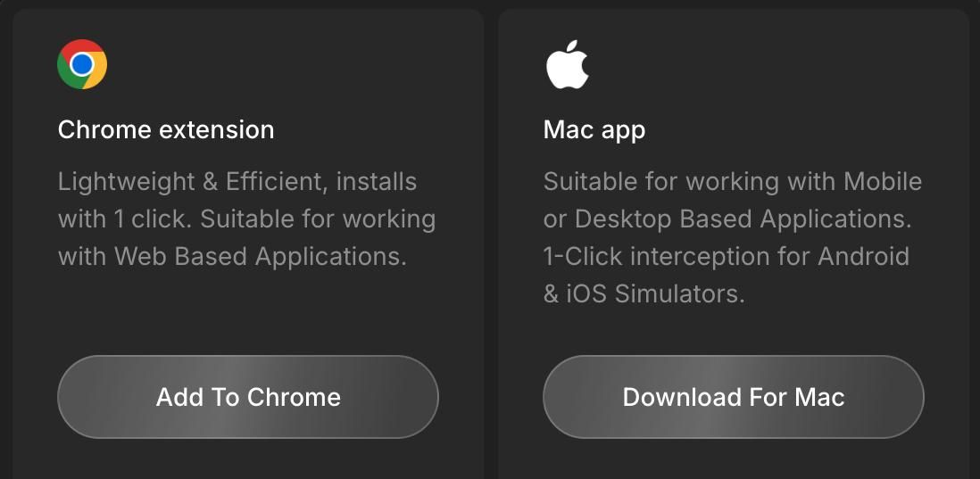Click the word "Lightweight" in Chrome description
Screen dimensions: 980x479
(x=126, y=182)
